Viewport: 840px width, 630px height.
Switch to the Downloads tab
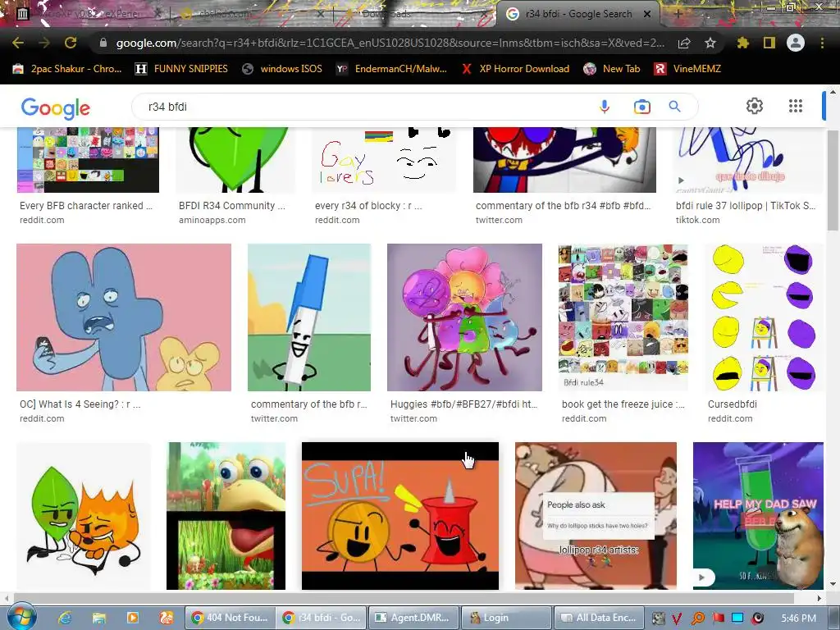pos(386,14)
